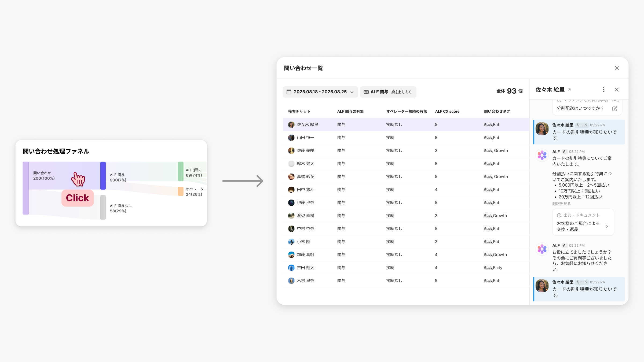Expand the お客様のご都合による交換・返品 source card
The height and width of the screenshot is (362, 644).
(x=607, y=226)
